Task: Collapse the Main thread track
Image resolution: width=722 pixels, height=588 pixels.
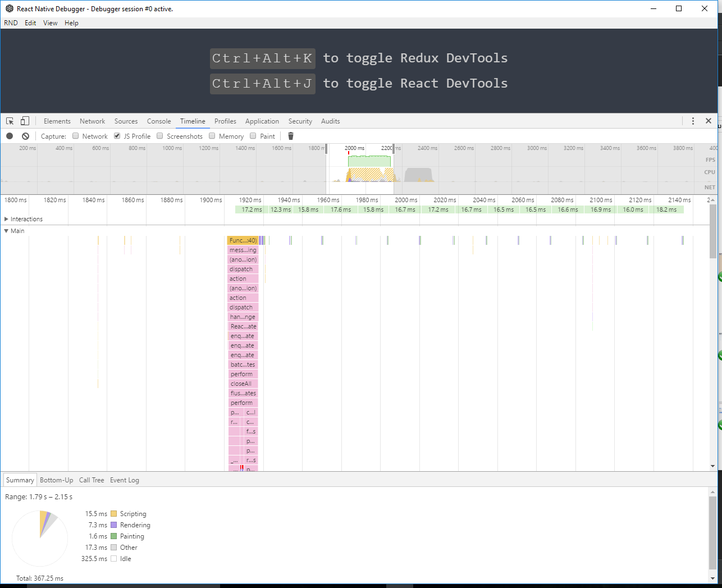Action: coord(6,231)
